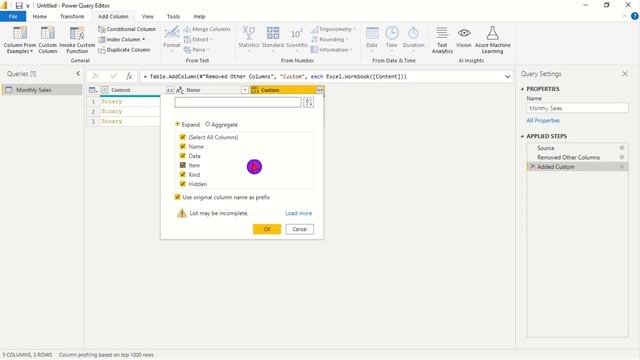Screen dimensions: 640x360
Task: Collapse the PROPERTIES section
Action: 522,89
